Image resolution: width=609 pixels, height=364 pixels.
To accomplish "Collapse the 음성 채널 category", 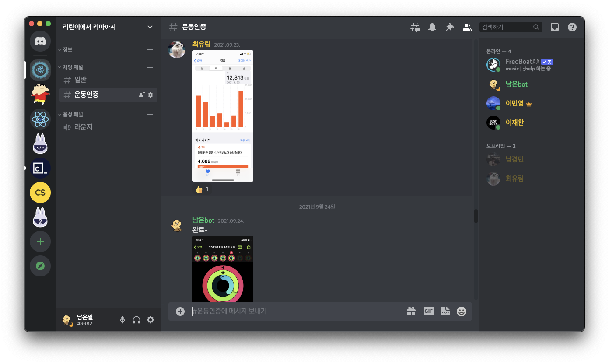I will [70, 115].
